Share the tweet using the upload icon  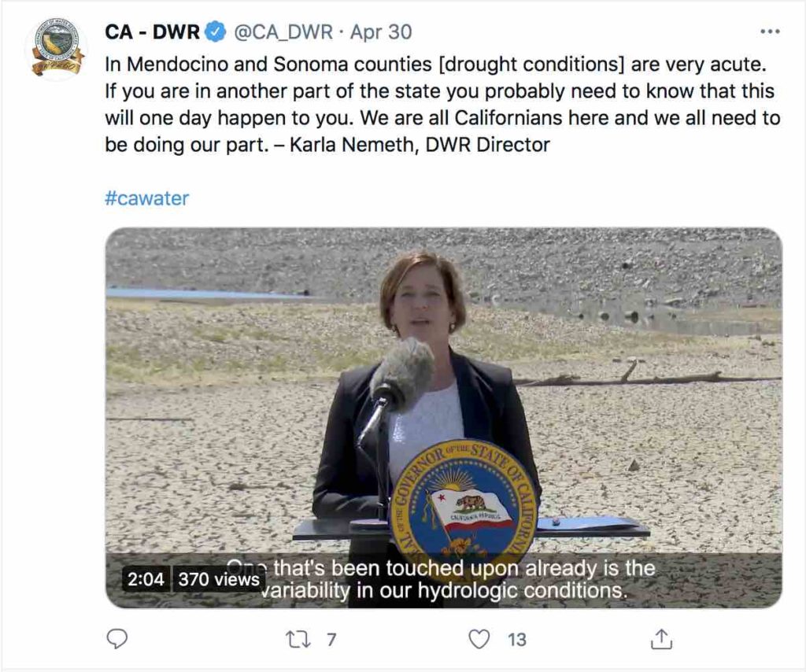coord(661,639)
